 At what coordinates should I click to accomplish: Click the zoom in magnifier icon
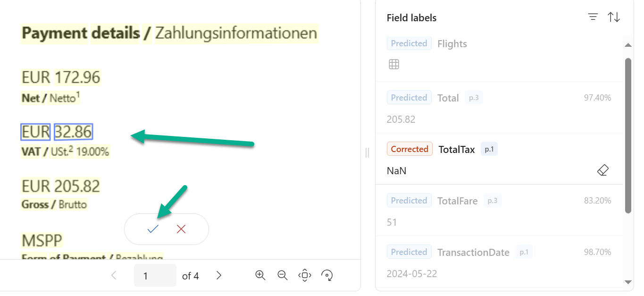[x=260, y=275]
